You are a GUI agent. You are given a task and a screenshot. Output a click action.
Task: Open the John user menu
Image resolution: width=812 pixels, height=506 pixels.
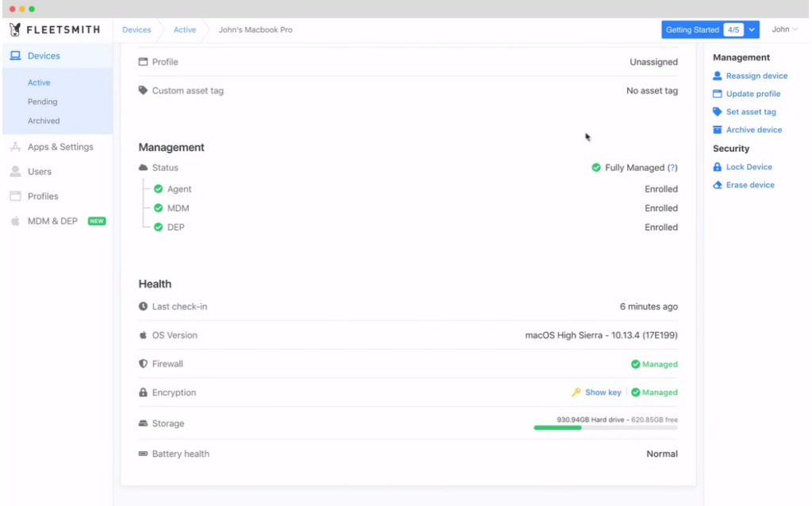(x=784, y=29)
